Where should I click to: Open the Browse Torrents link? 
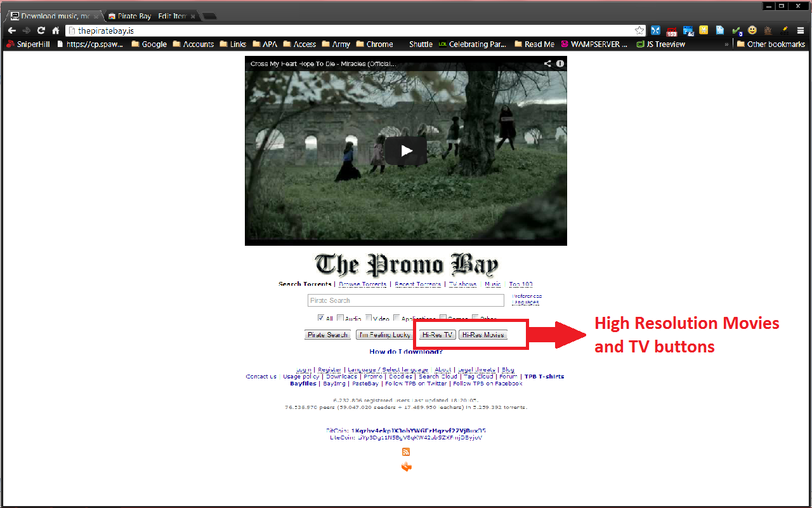click(362, 284)
